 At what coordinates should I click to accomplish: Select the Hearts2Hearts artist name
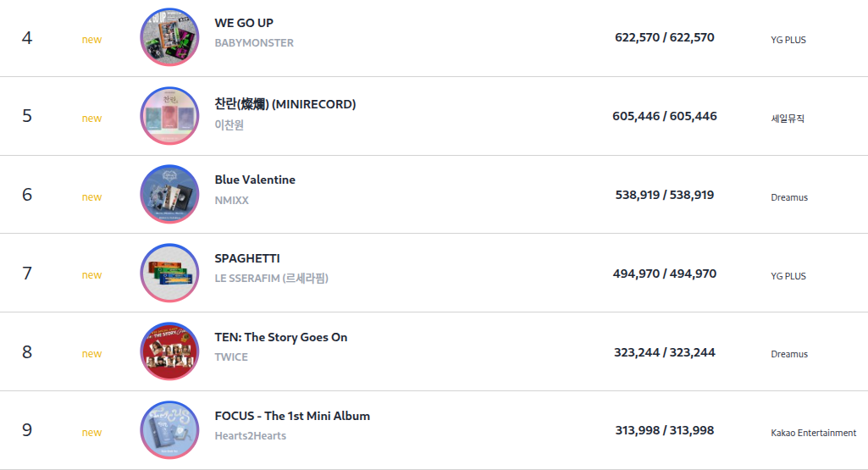point(251,436)
